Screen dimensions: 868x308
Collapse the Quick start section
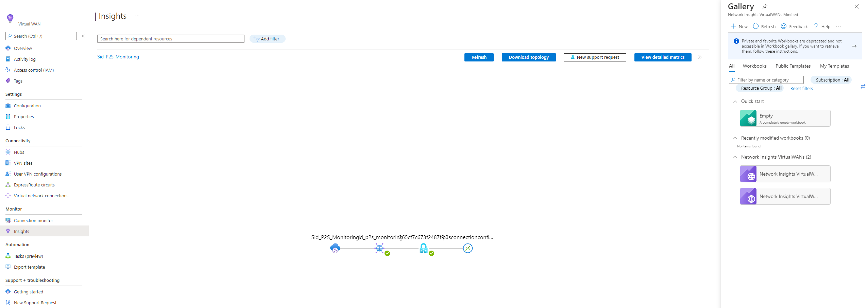coord(735,102)
